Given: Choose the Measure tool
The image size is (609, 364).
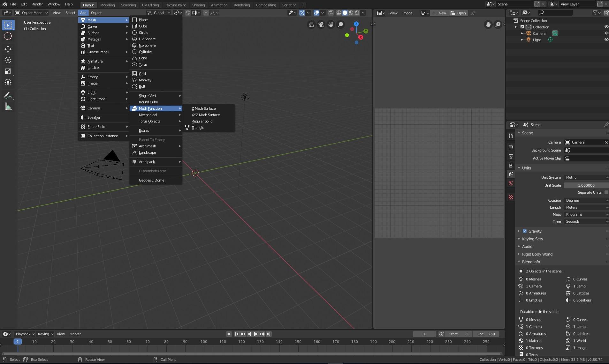Looking at the screenshot, I should point(8,107).
